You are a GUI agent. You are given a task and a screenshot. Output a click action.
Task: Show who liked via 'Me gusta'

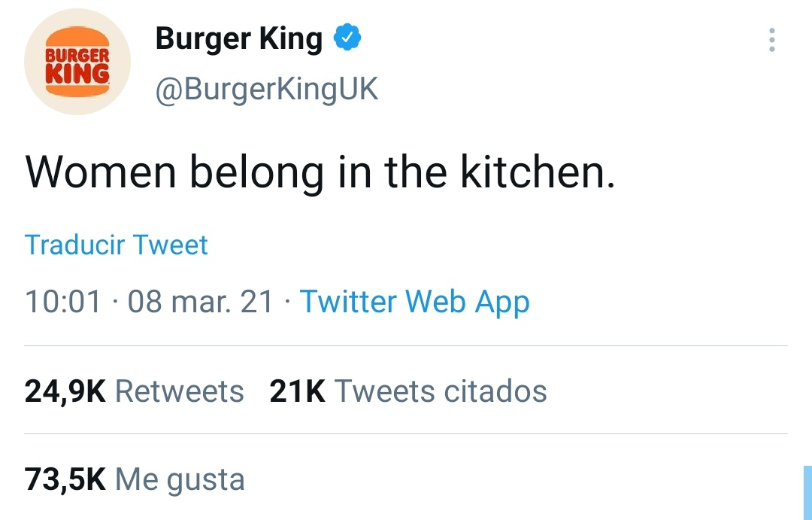coord(180,479)
